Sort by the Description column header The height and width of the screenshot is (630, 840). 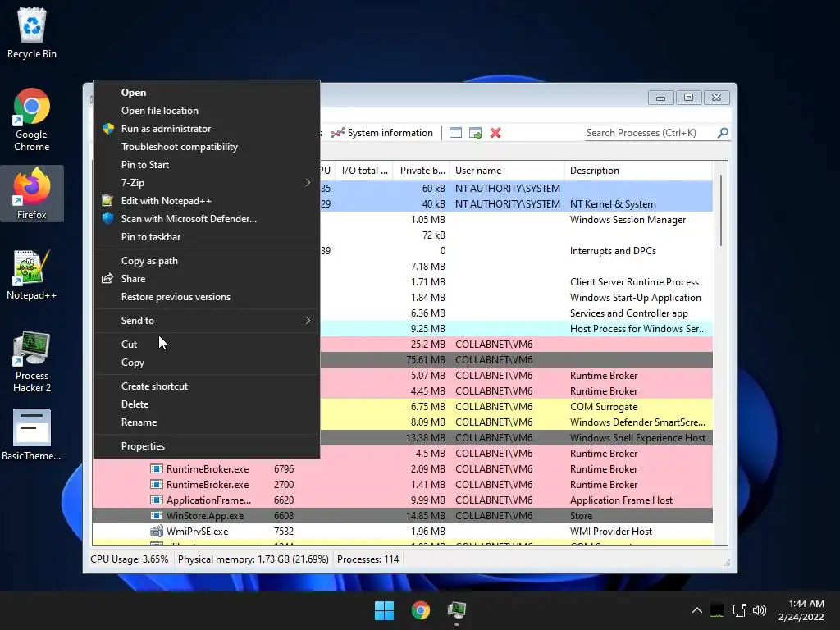[638, 171]
